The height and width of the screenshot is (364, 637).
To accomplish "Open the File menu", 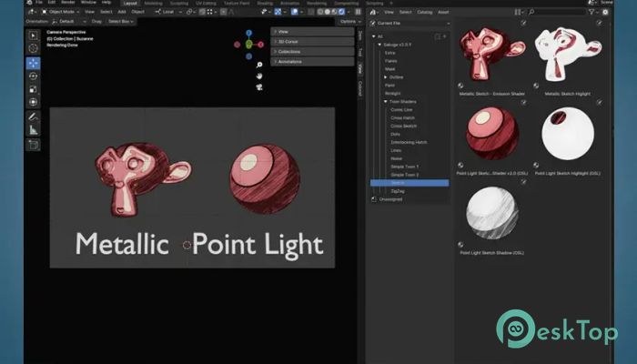I will point(39,3).
